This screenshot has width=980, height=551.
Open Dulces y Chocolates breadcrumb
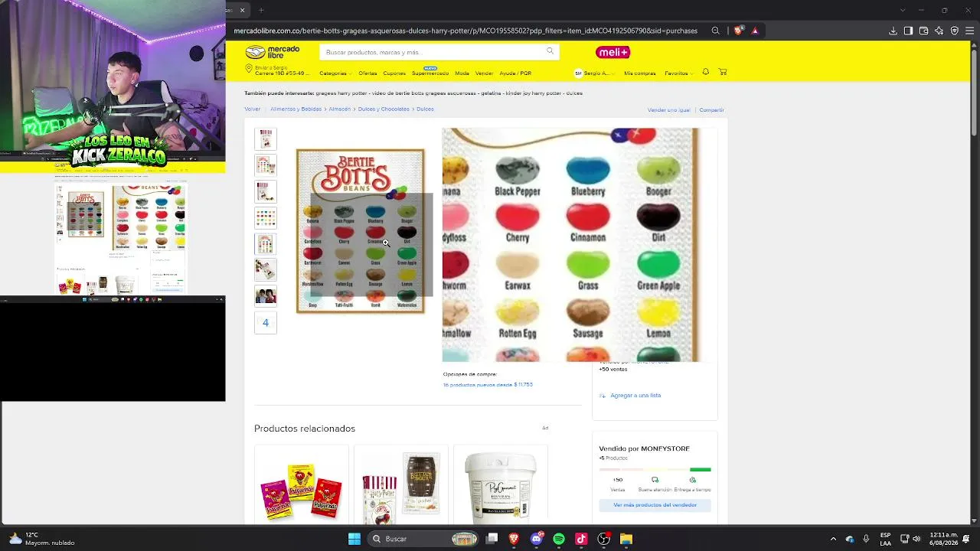point(384,109)
